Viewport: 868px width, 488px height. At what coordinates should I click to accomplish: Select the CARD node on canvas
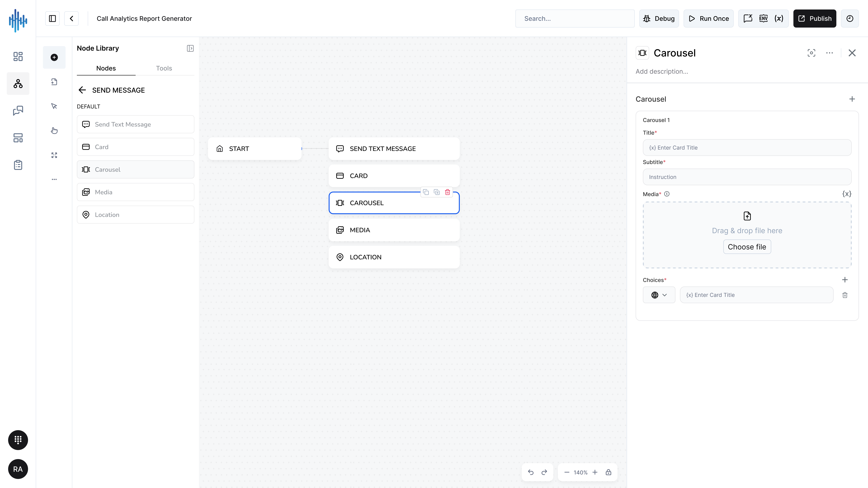(394, 176)
